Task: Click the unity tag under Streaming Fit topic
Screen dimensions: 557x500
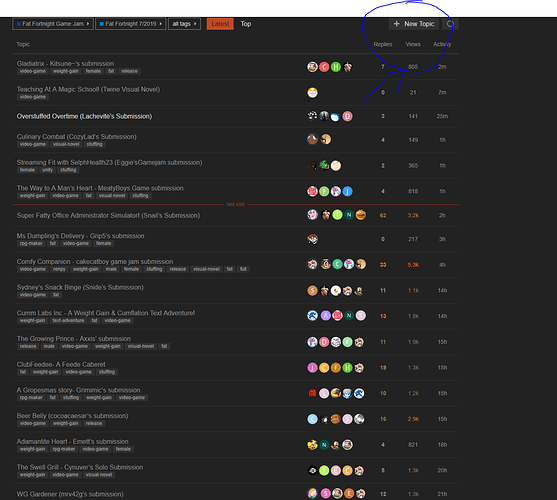Action: [47, 170]
